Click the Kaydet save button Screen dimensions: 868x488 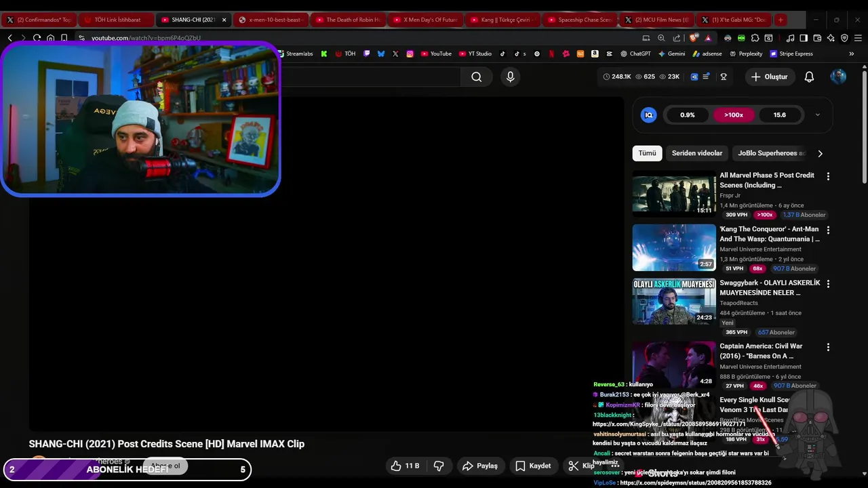(533, 466)
